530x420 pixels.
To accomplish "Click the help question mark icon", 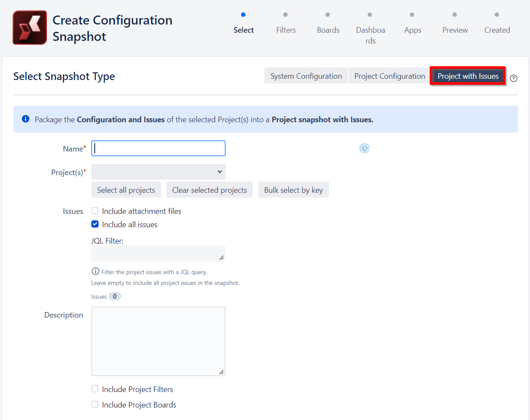I will pos(513,78).
